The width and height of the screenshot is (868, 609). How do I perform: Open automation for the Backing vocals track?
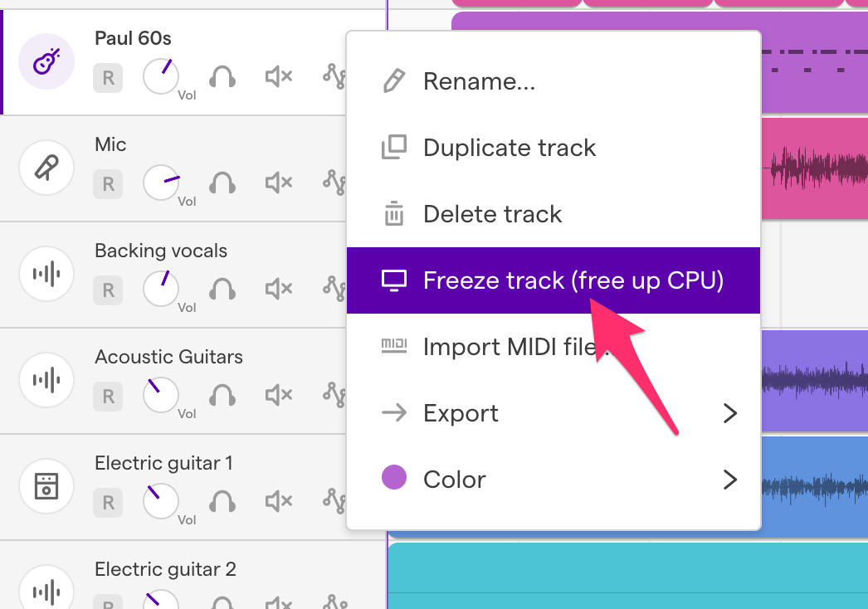(x=335, y=289)
